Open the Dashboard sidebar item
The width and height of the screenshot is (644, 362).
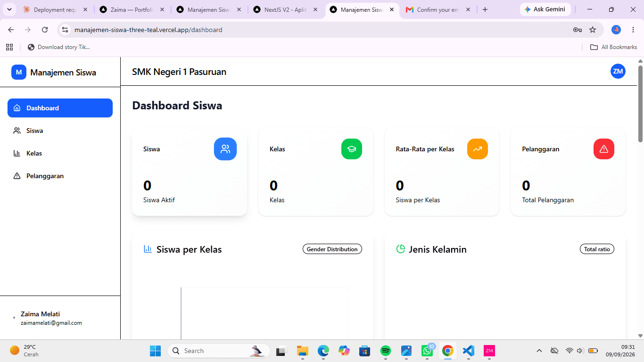click(x=60, y=108)
